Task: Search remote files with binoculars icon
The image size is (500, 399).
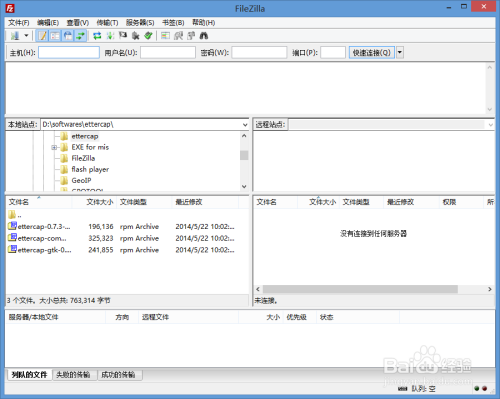Action: (x=204, y=36)
